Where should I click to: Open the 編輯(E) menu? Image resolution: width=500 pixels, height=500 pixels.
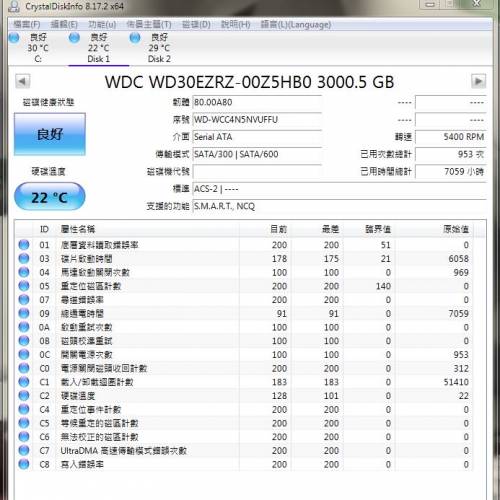pyautogui.click(x=64, y=24)
